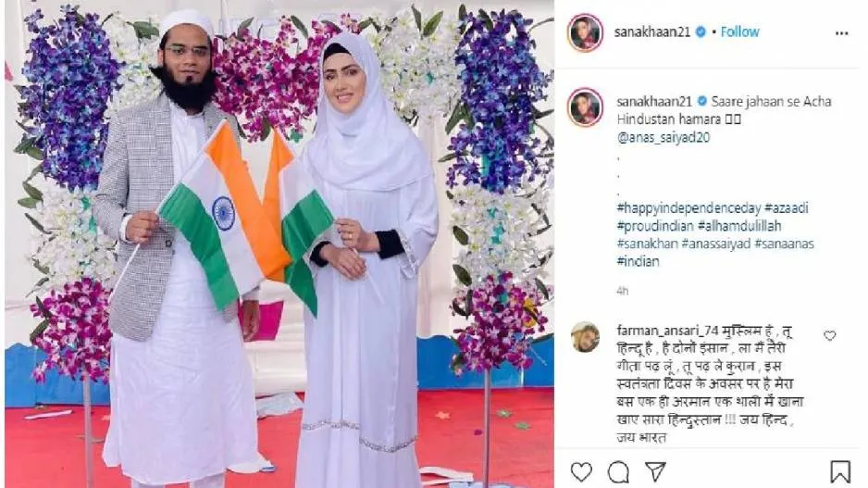Open the #sanakhan hashtag
Image resolution: width=868 pixels, height=488 pixels.
coord(648,244)
